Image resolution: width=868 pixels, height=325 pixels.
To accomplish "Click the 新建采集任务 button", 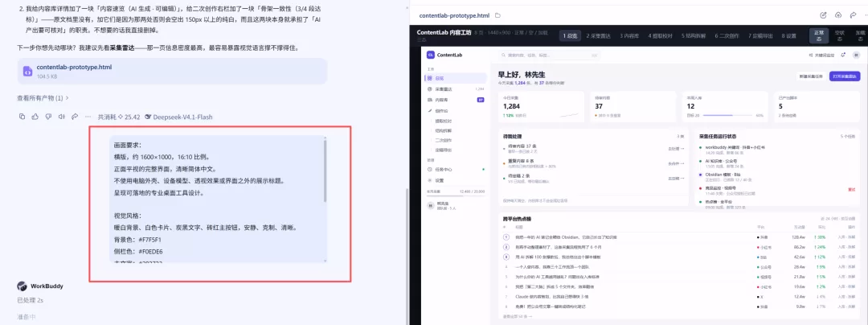I will click(x=812, y=76).
